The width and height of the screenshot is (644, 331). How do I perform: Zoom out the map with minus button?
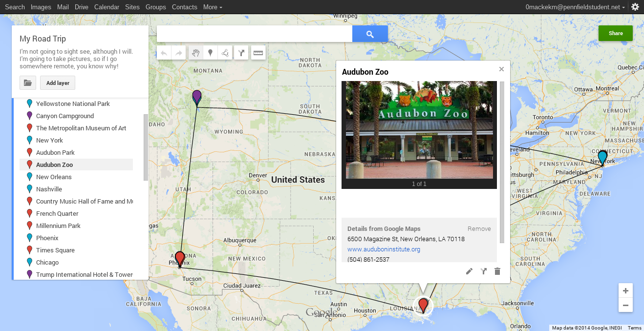click(625, 306)
